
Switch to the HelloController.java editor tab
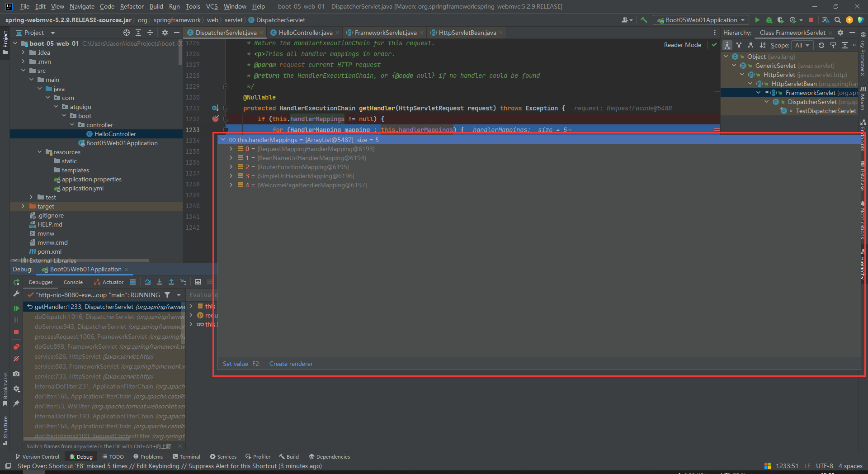click(305, 33)
